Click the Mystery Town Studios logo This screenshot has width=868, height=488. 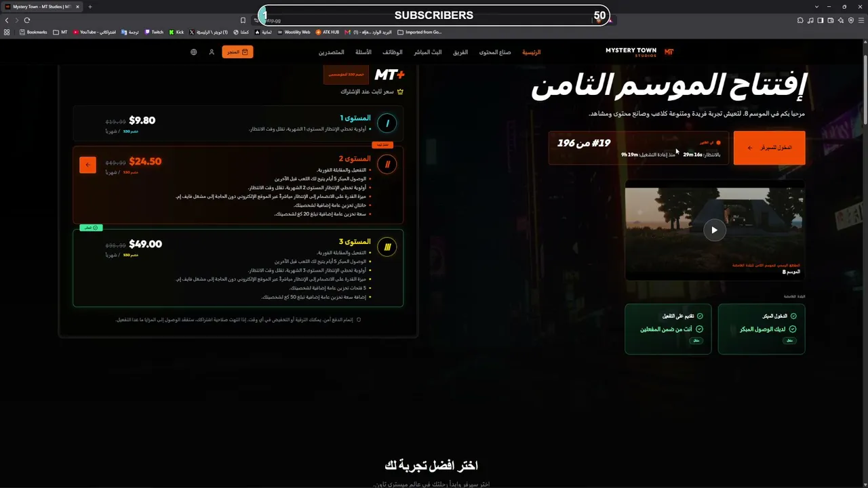[639, 52]
